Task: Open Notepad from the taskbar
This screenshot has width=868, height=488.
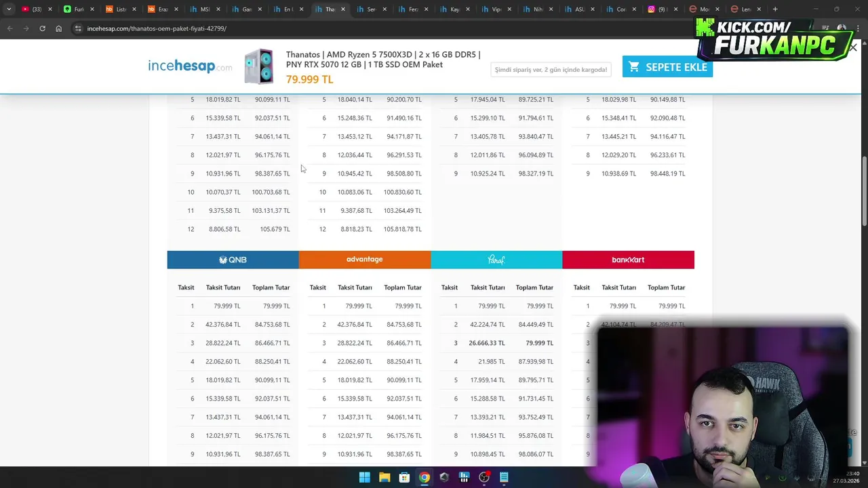Action: tap(504, 477)
